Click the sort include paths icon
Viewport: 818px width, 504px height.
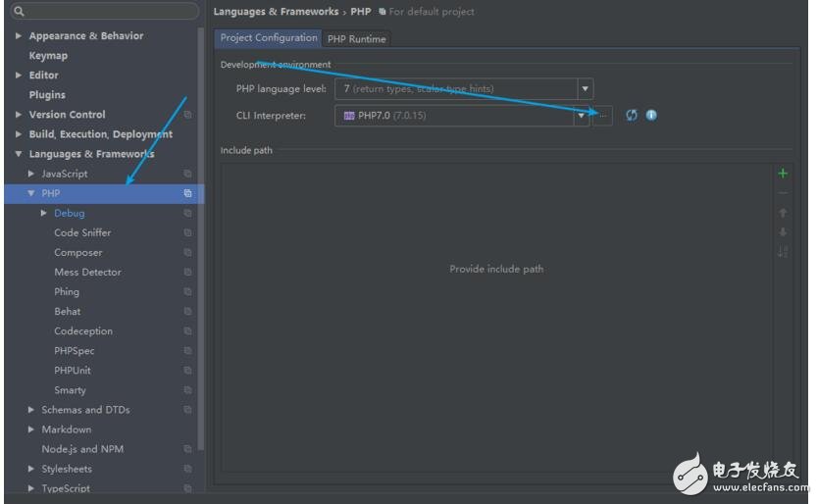tap(782, 252)
